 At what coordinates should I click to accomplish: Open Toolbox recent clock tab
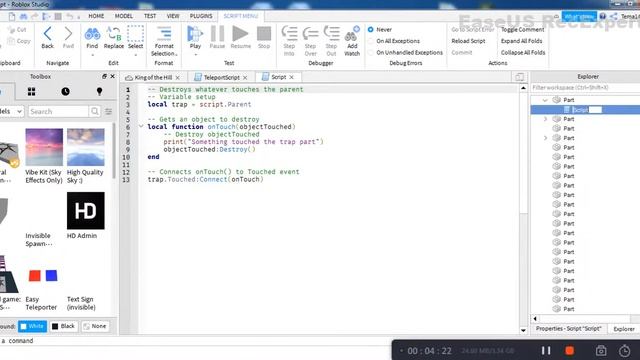click(x=65, y=91)
